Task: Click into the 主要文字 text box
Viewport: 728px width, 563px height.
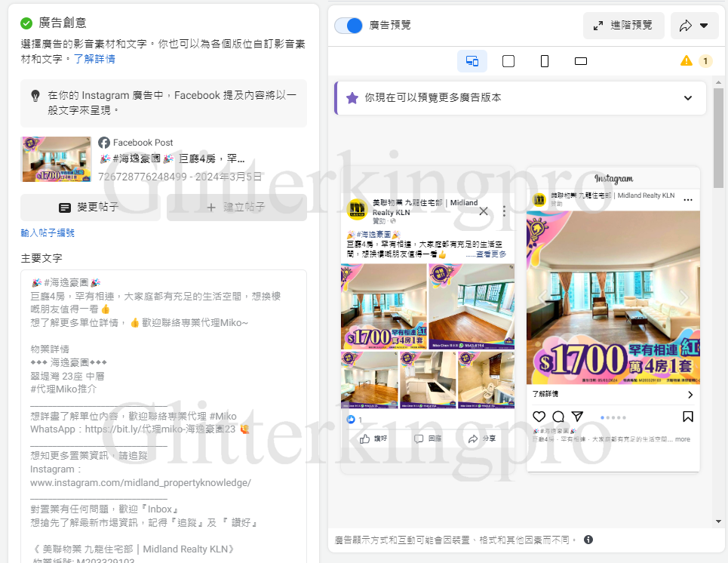Action: coord(164,416)
